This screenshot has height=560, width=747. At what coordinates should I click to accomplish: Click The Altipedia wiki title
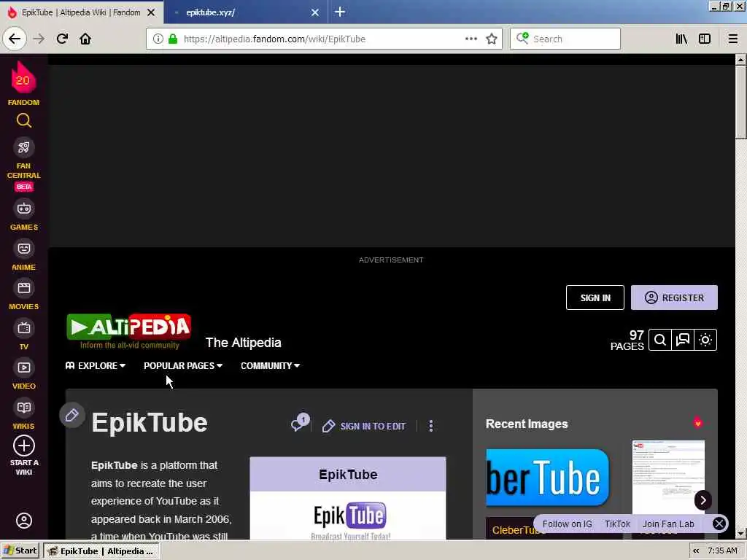pos(244,343)
